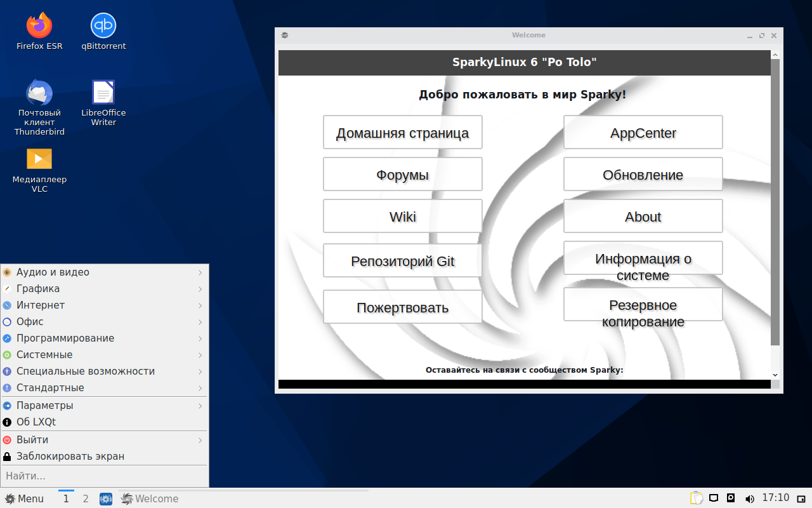812x508 pixels.
Task: Click the tray icon left of the volume speaker
Action: (x=731, y=498)
